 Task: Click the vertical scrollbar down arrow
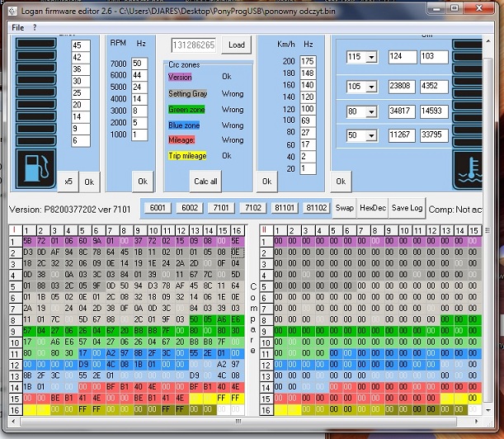click(488, 410)
